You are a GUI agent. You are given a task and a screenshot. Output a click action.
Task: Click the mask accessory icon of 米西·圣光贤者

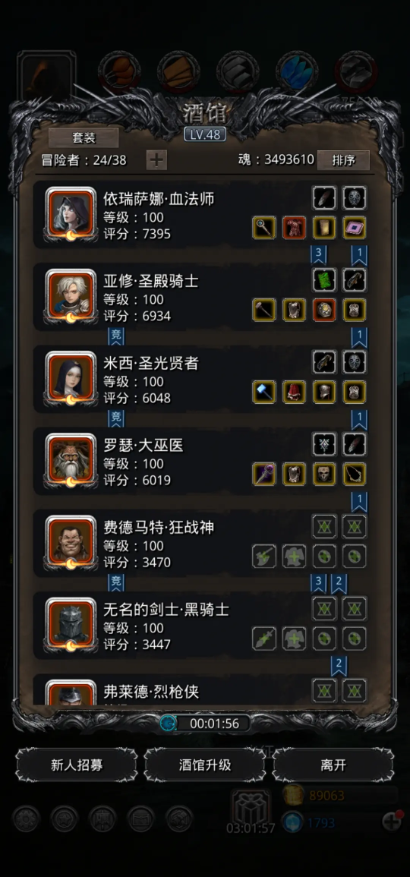click(x=355, y=362)
